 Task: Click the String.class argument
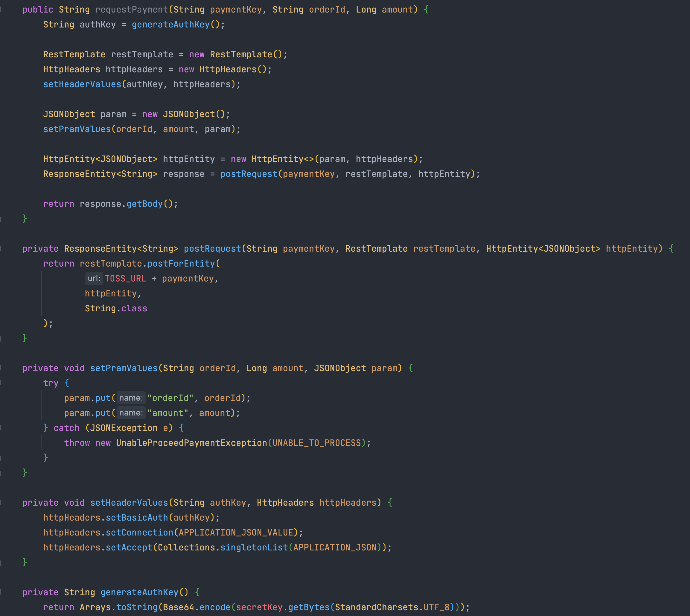(116, 308)
